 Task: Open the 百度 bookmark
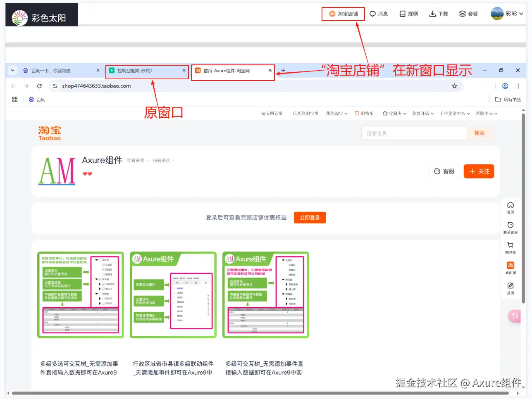(37, 100)
